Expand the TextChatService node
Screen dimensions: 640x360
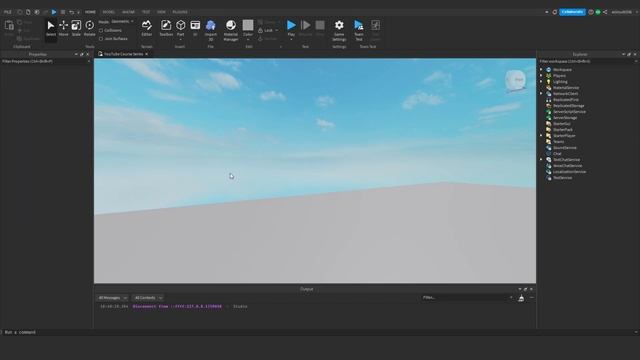click(x=542, y=160)
